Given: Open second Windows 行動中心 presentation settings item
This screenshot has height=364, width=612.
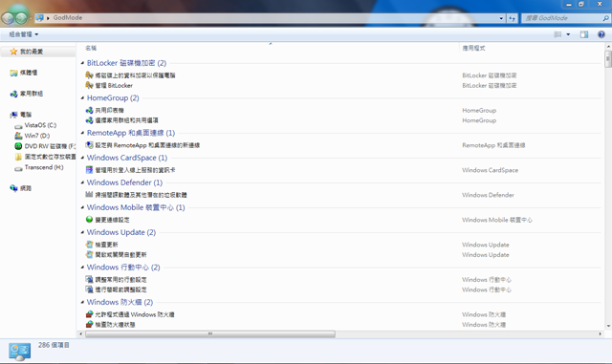Looking at the screenshot, I should click(x=116, y=289).
